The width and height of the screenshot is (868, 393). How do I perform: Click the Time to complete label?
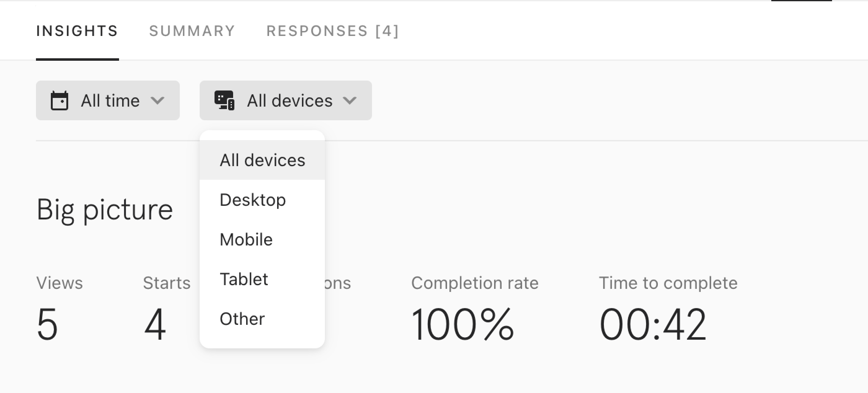pos(668,283)
